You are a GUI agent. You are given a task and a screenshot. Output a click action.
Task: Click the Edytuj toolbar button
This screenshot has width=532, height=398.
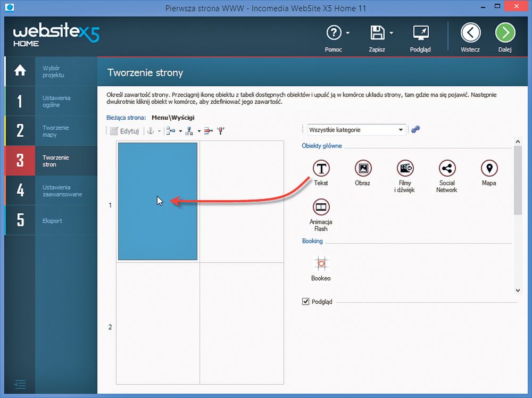(x=124, y=131)
